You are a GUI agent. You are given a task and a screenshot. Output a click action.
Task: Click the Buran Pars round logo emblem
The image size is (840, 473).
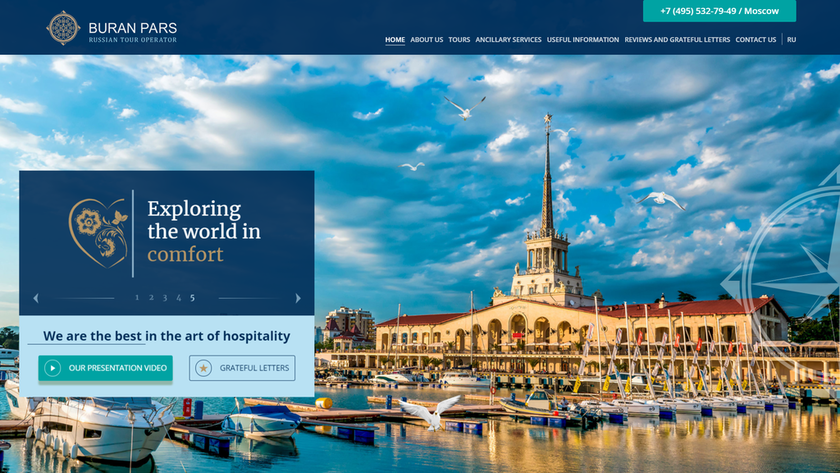pyautogui.click(x=63, y=28)
